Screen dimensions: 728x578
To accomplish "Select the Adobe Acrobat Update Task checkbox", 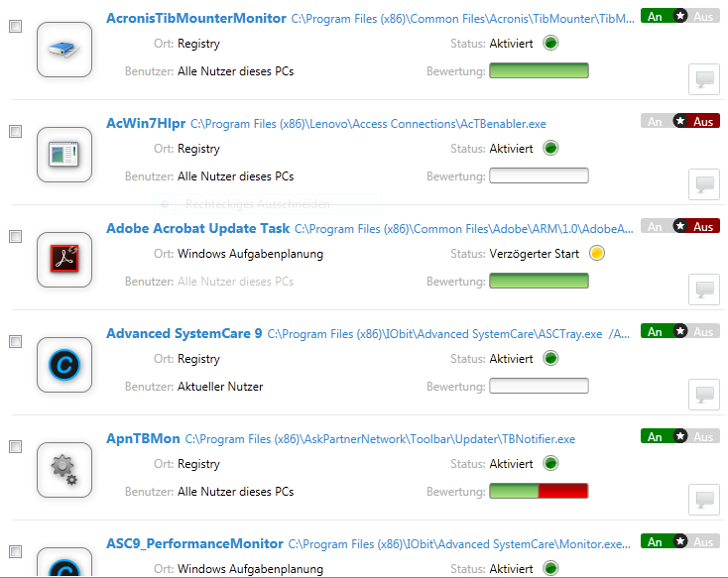I will 15,236.
